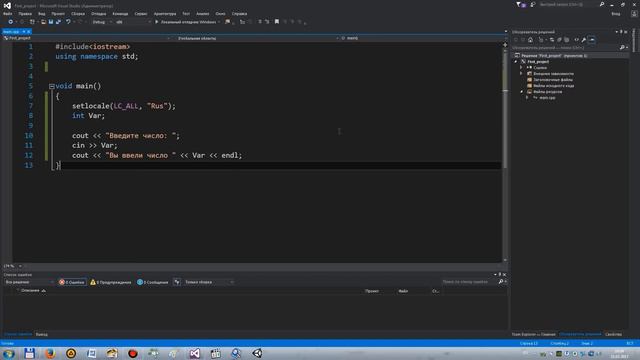Switch to the Team Explorer tab
640x360 pixels.
533,334
